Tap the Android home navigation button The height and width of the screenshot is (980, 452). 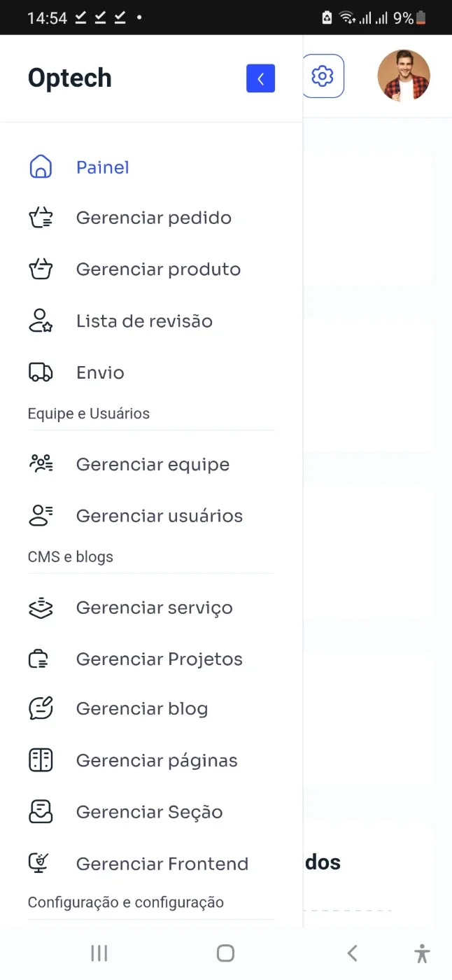(x=225, y=953)
